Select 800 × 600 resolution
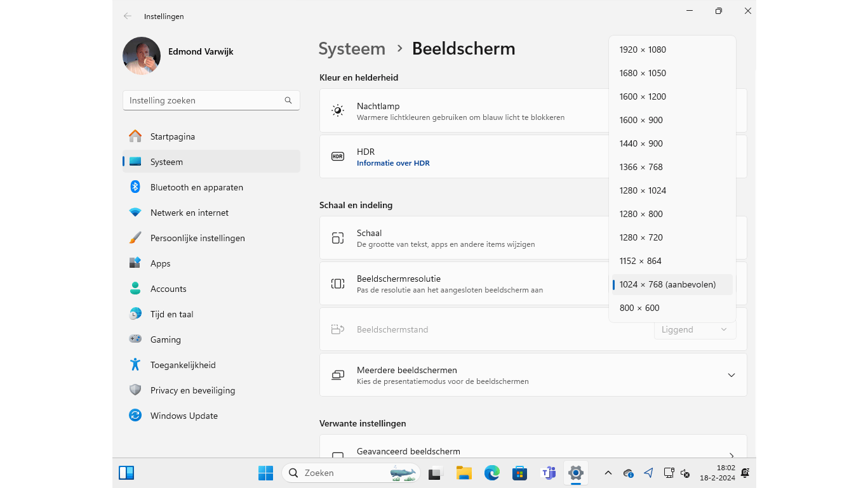Viewport: 868px width, 488px height. [x=639, y=308]
